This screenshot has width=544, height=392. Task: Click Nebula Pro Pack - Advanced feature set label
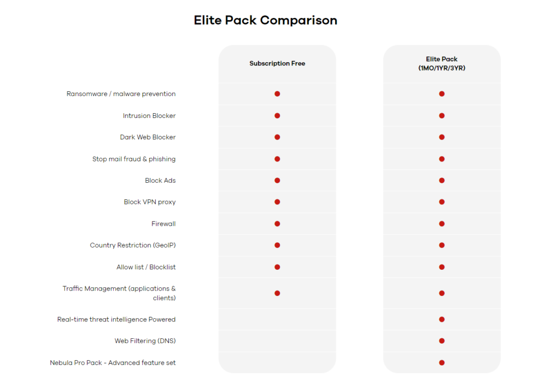click(113, 363)
